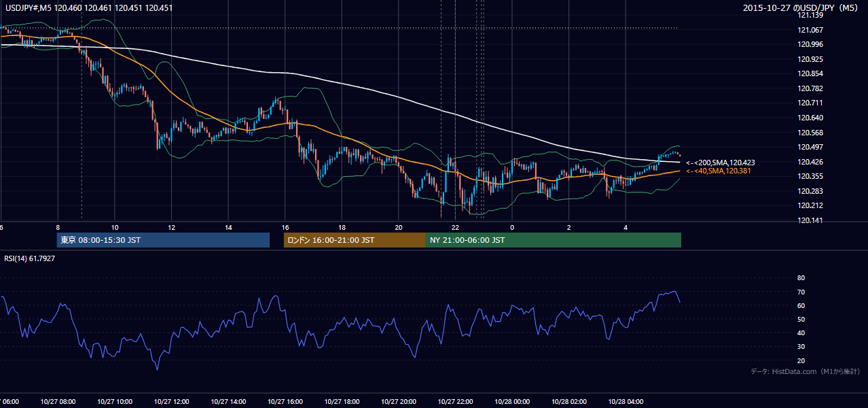This screenshot has height=408, width=868.
Task: Click the RSI(14) 61.7927 indicator label
Action: [x=30, y=258]
